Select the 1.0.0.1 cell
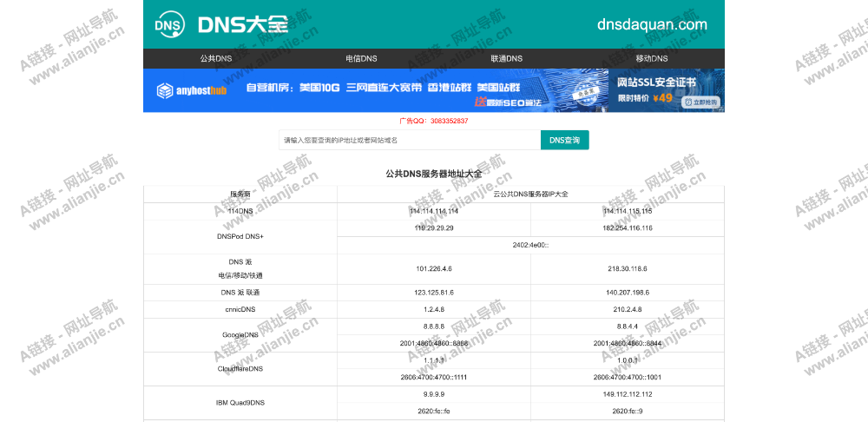Screen dimensions: 868x422 [x=628, y=360]
